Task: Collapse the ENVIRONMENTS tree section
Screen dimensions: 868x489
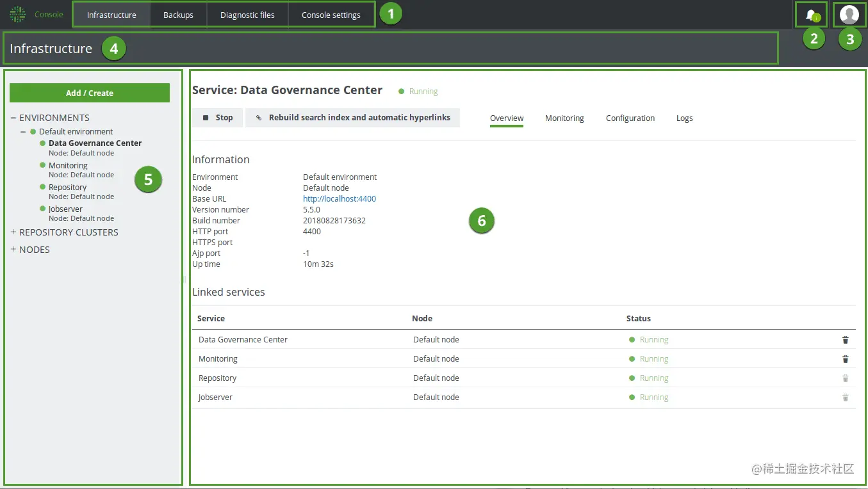Action: (x=13, y=118)
